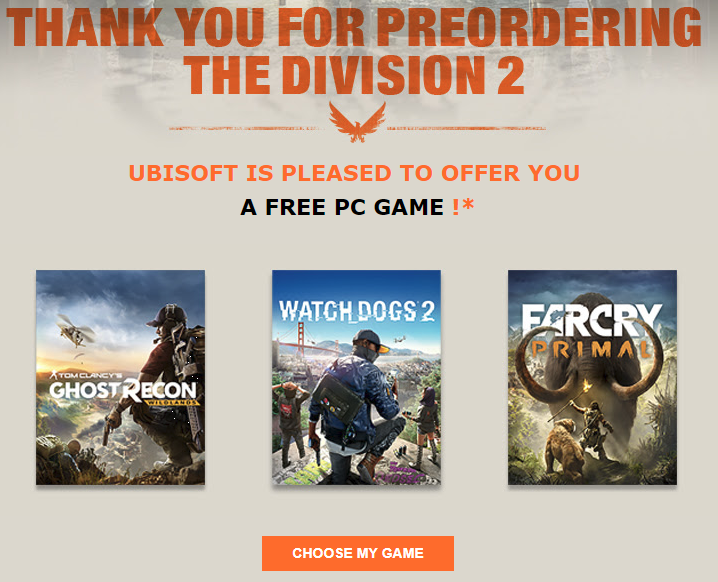
Task: Click the Choose My Game button
Action: [x=358, y=553]
